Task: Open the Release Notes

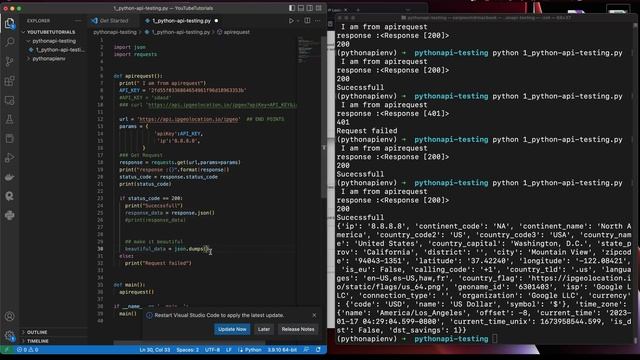Action: (x=298, y=329)
